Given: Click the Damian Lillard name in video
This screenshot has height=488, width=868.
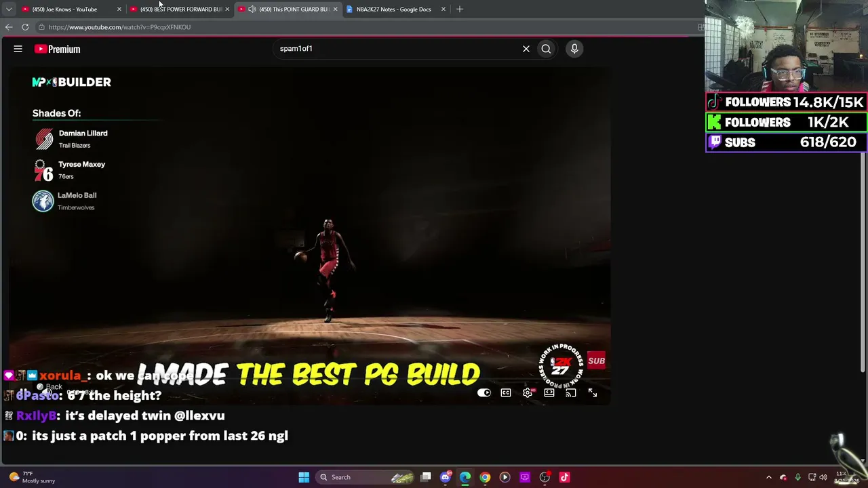Looking at the screenshot, I should [83, 134].
